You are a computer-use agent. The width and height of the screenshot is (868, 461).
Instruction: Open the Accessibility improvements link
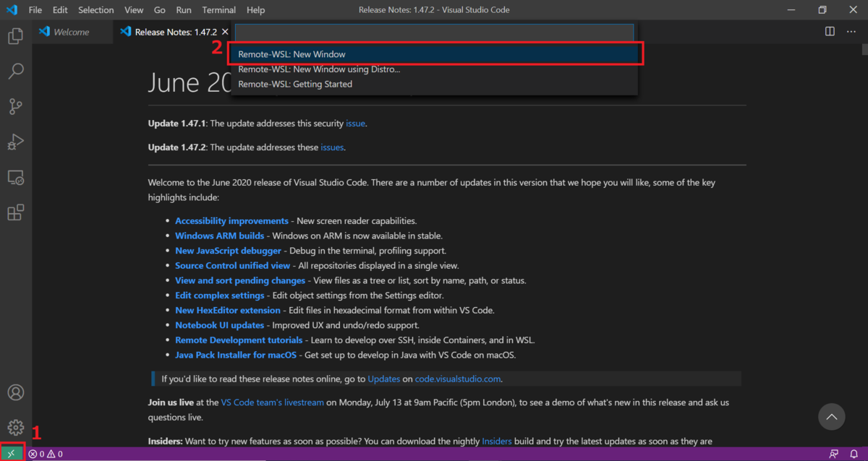231,220
